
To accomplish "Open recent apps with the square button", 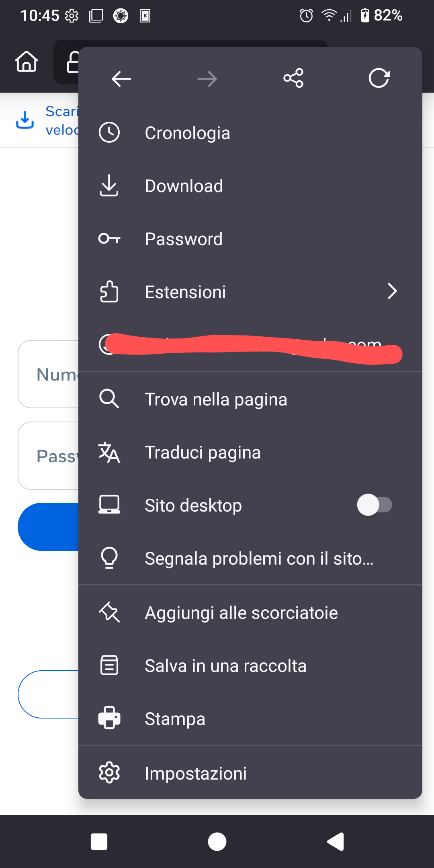I will coord(99,841).
